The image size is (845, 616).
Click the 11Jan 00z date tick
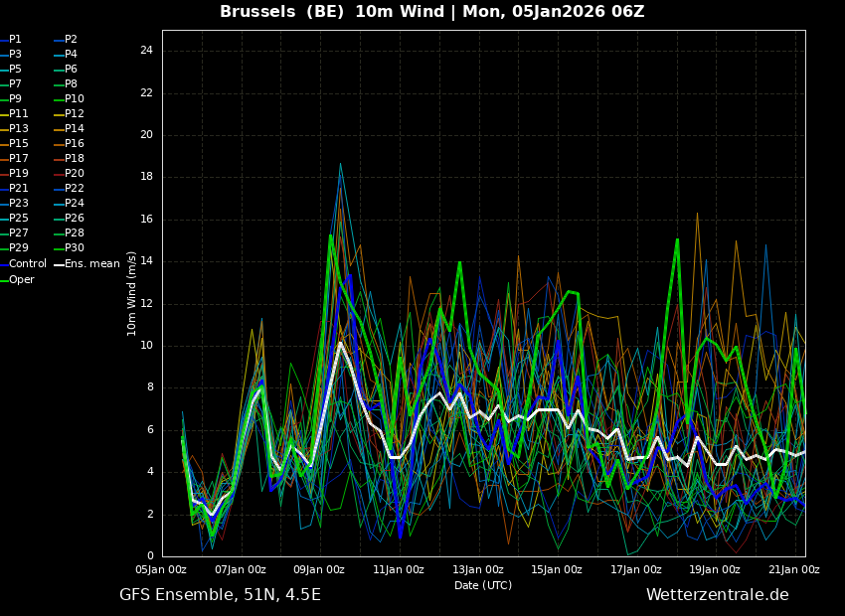(399, 569)
